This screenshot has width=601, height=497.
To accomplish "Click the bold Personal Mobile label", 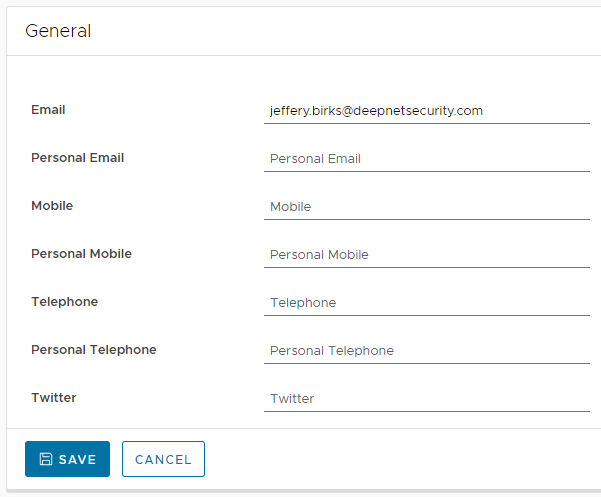I will pos(81,254).
